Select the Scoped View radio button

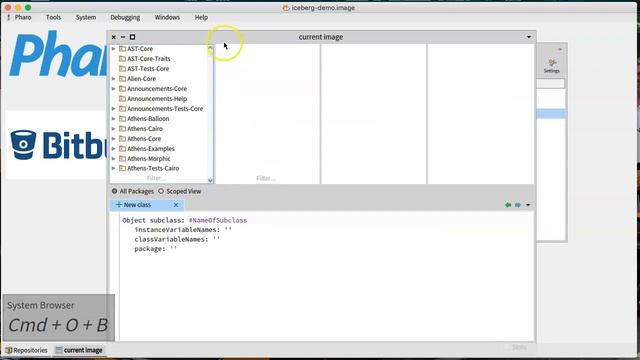click(x=161, y=191)
